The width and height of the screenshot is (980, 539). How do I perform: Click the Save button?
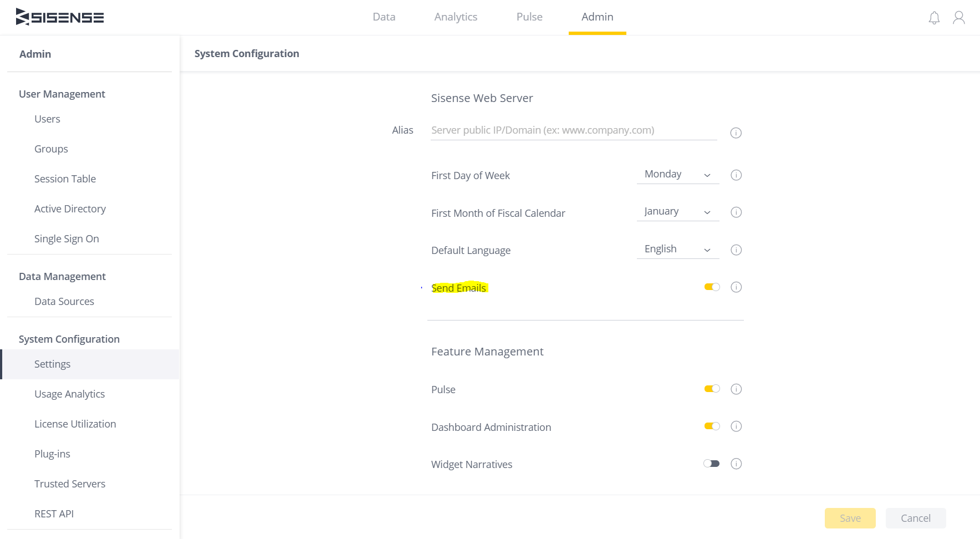[850, 518]
